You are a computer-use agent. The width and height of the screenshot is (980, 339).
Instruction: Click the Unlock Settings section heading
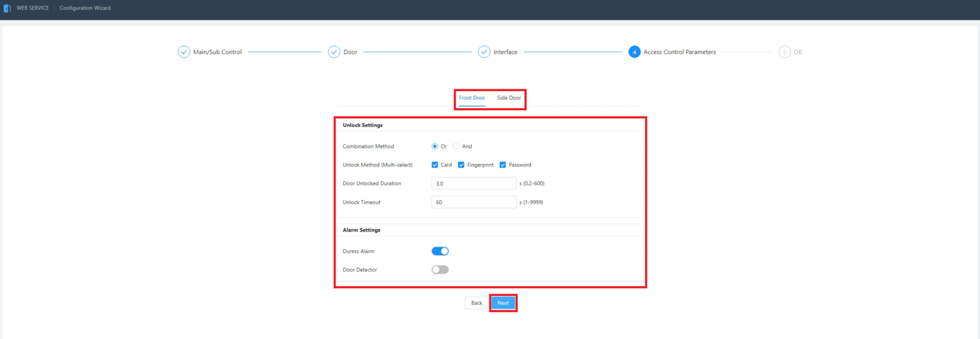[363, 125]
